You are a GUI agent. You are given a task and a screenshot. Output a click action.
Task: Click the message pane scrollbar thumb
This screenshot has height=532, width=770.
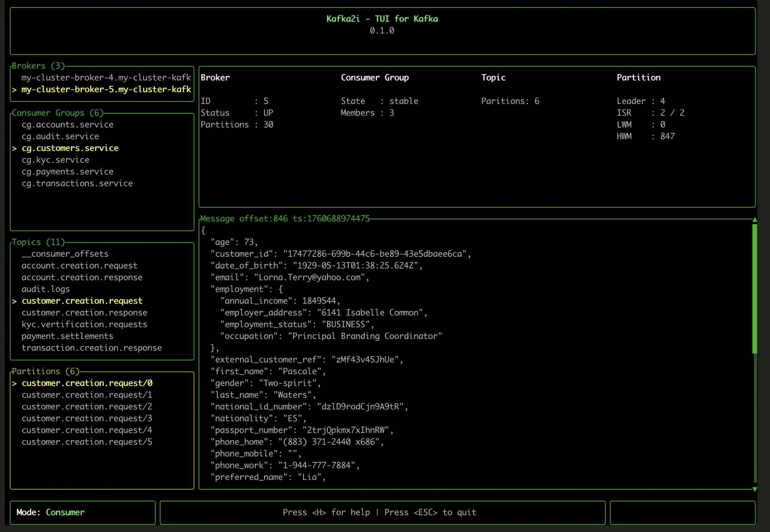pos(755,288)
